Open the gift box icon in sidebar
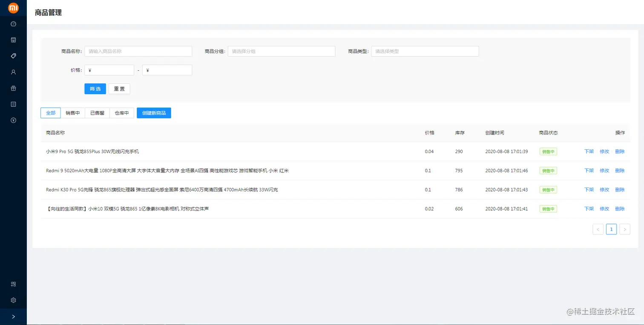 pos(13,88)
